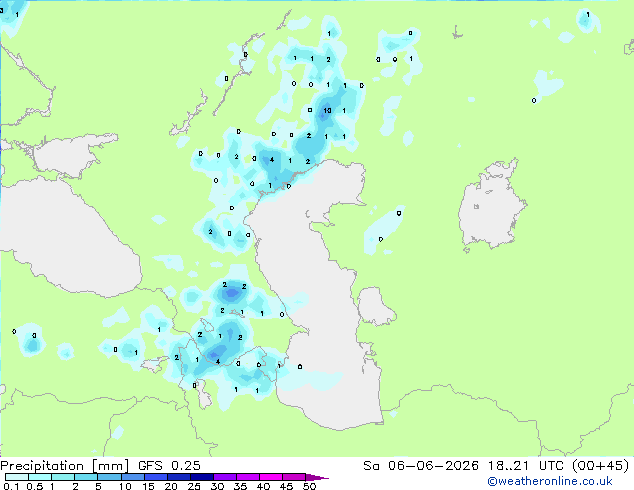
Task: Select the 1–2 mm legend swatch
Action: (63, 477)
